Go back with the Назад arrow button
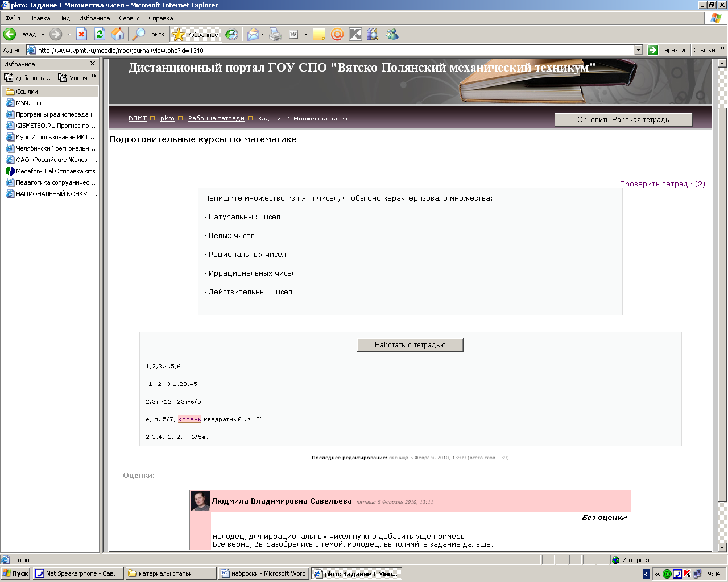Viewport: 728px width, 582px height. (x=20, y=34)
